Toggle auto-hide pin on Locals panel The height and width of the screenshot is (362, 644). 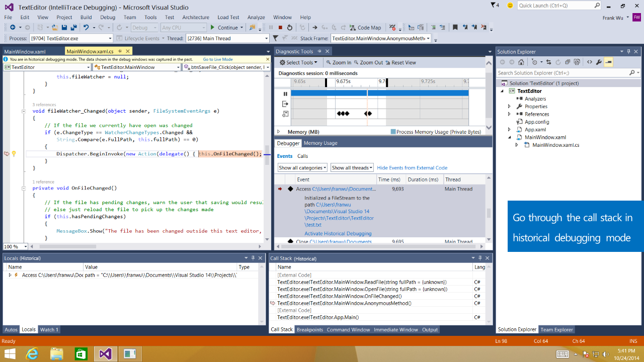(x=253, y=258)
